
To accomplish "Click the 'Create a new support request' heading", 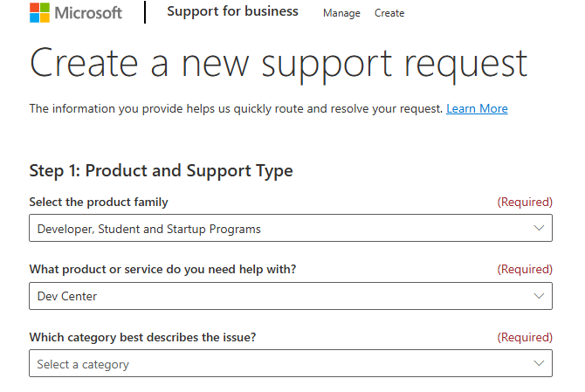I will [x=279, y=64].
